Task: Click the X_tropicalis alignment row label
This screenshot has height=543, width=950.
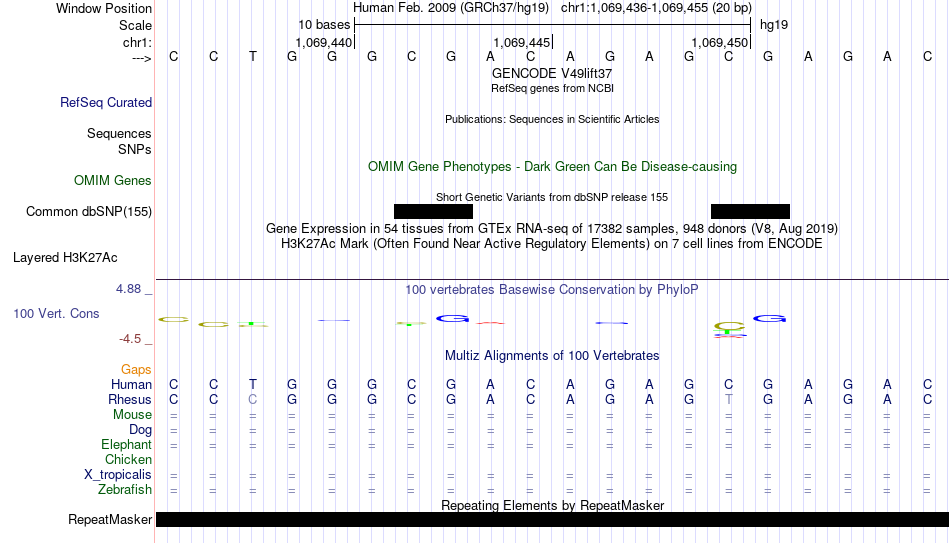Action: click(118, 475)
